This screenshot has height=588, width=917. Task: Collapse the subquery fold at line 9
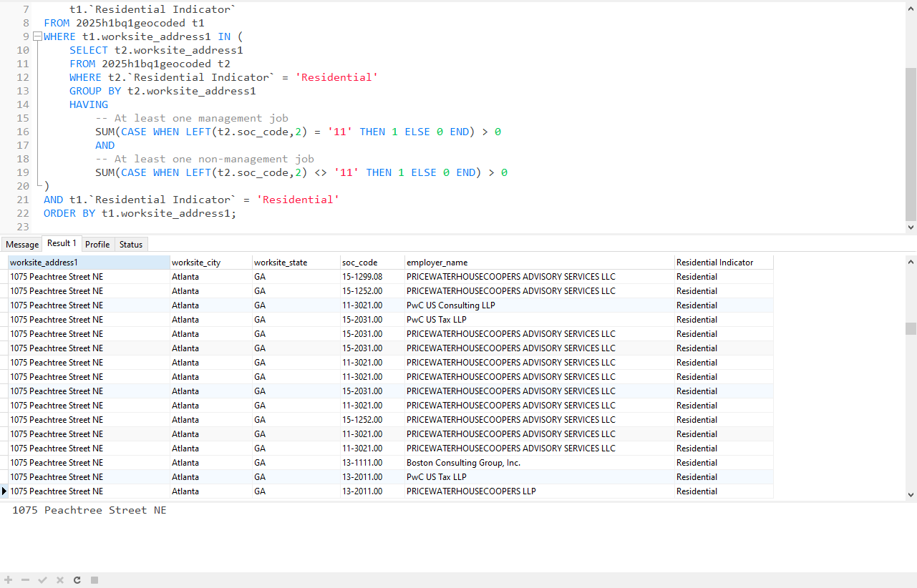(38, 36)
